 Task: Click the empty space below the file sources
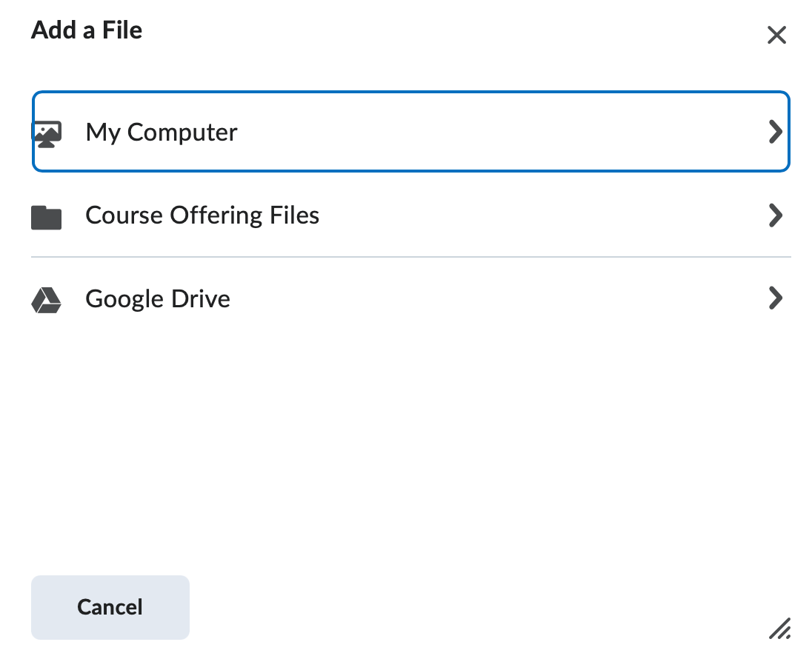point(411,444)
